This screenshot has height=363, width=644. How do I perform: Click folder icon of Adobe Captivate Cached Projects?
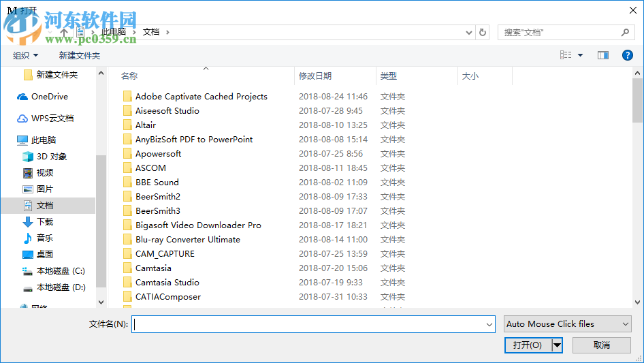point(127,96)
